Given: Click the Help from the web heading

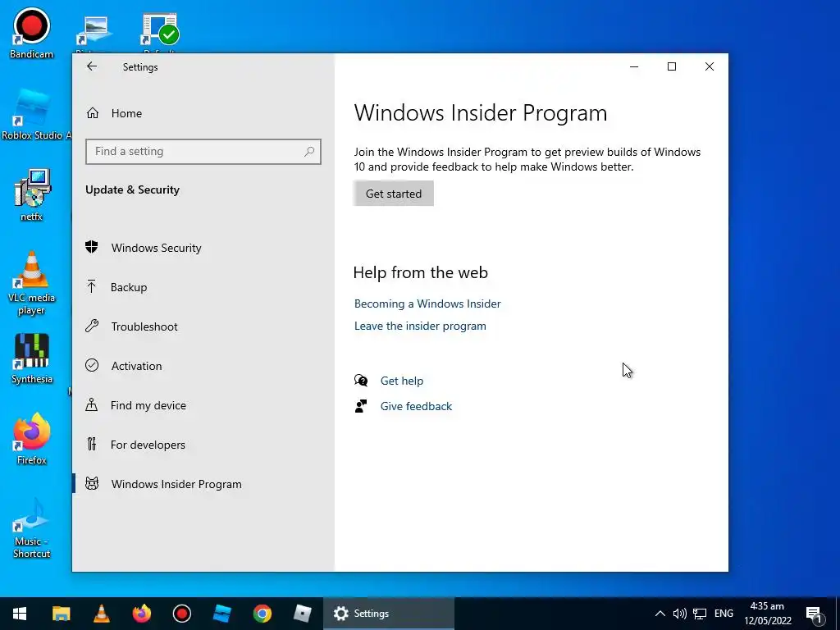Looking at the screenshot, I should click(421, 272).
